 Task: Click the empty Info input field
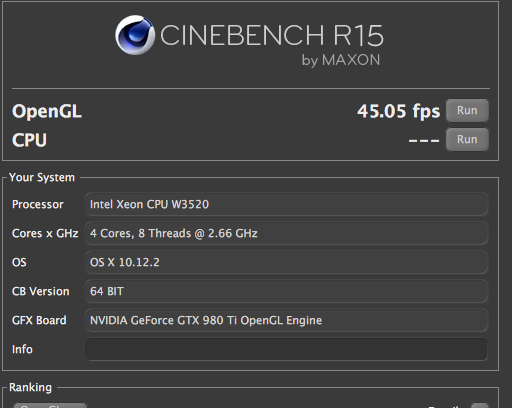click(286, 349)
